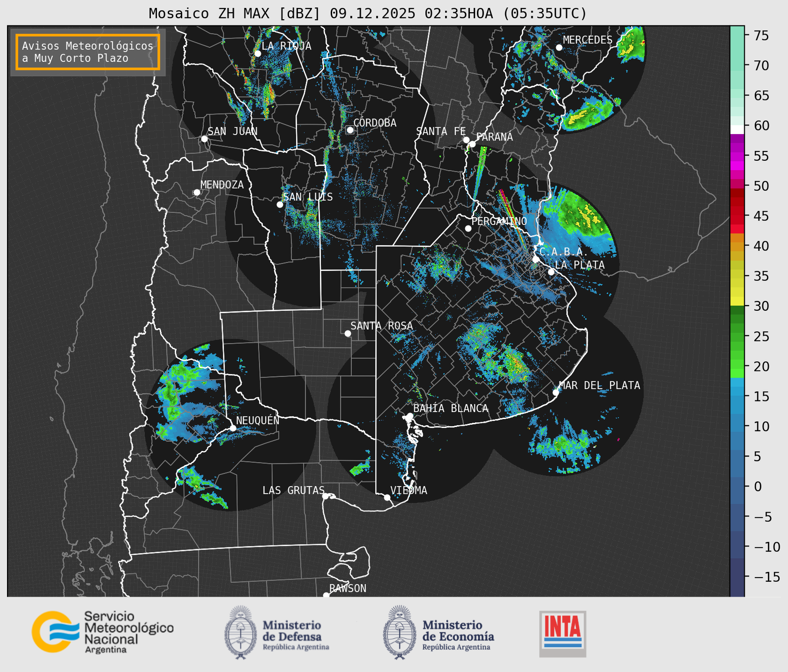Click the Rawson city marker dot
Viewport: 788px width, 672px height.
(x=326, y=595)
